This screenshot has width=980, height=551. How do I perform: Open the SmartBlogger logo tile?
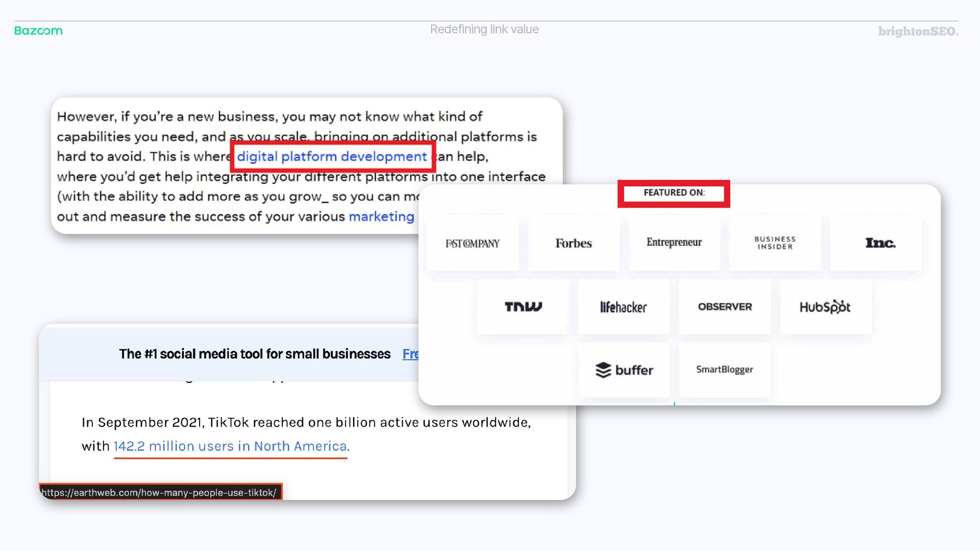[724, 369]
